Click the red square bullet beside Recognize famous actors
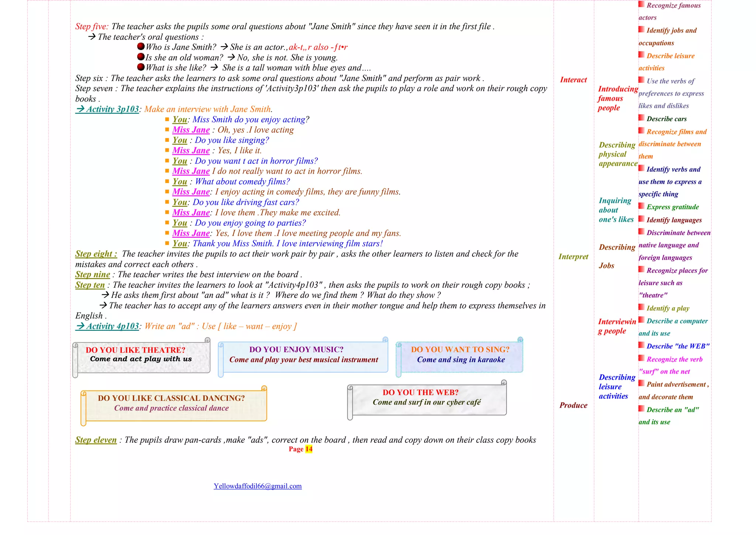The width and height of the screenshot is (756, 535). (642, 4)
